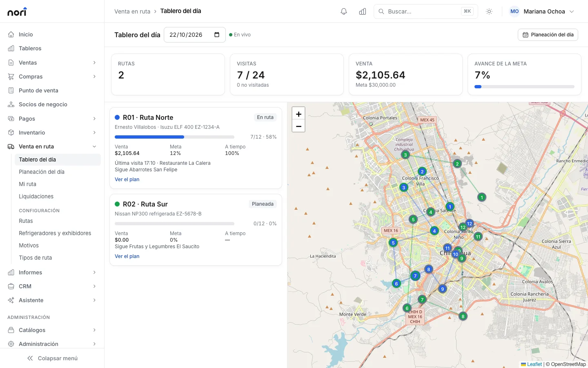Open the date picker calendar icon

217,35
